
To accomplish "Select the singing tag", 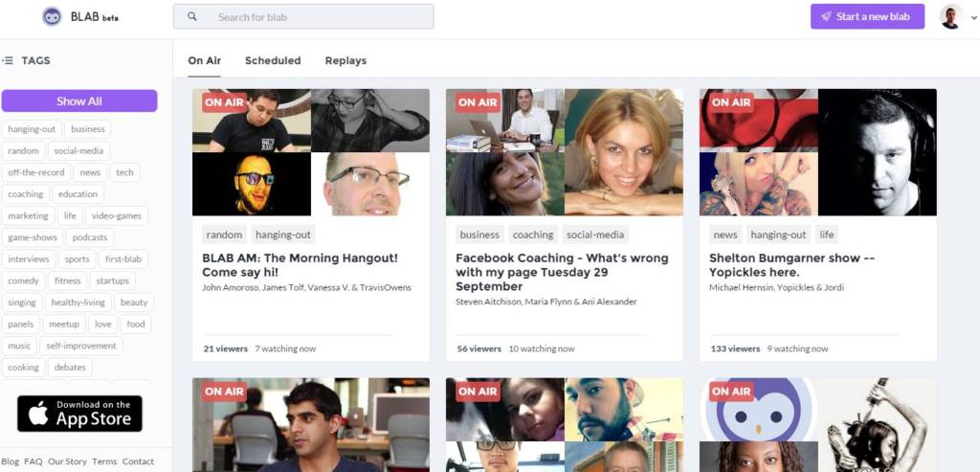I will pos(22,303).
